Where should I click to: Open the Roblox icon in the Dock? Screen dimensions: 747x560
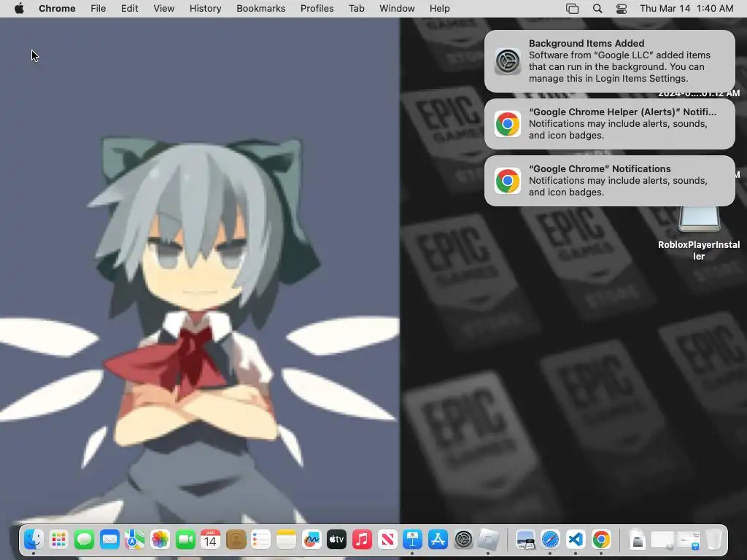point(488,540)
